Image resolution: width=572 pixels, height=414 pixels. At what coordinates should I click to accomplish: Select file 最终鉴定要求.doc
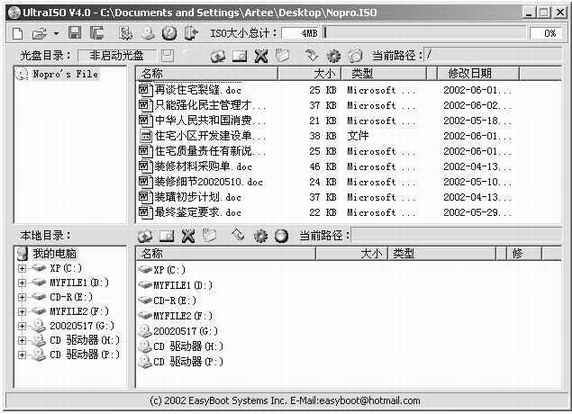pyautogui.click(x=198, y=212)
